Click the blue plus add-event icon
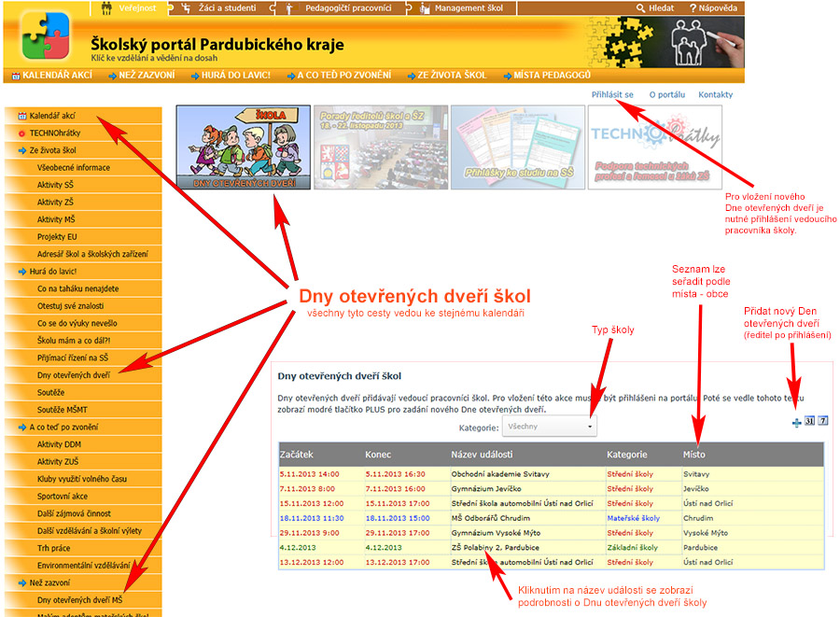This screenshot has width=840, height=617. point(797,423)
